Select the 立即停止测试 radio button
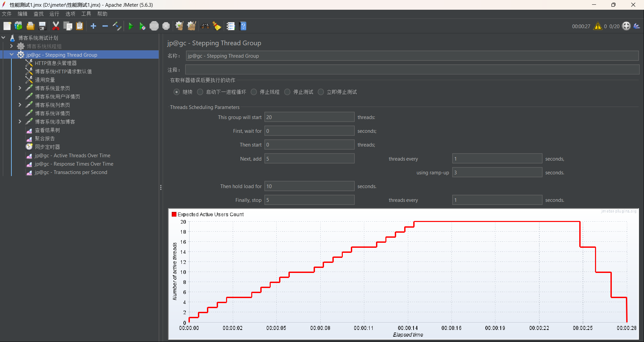644x342 pixels. pyautogui.click(x=321, y=92)
